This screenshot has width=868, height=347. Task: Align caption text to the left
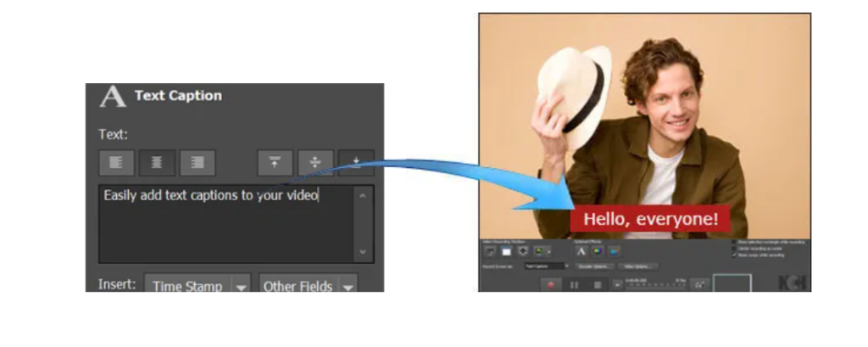pyautogui.click(x=117, y=162)
